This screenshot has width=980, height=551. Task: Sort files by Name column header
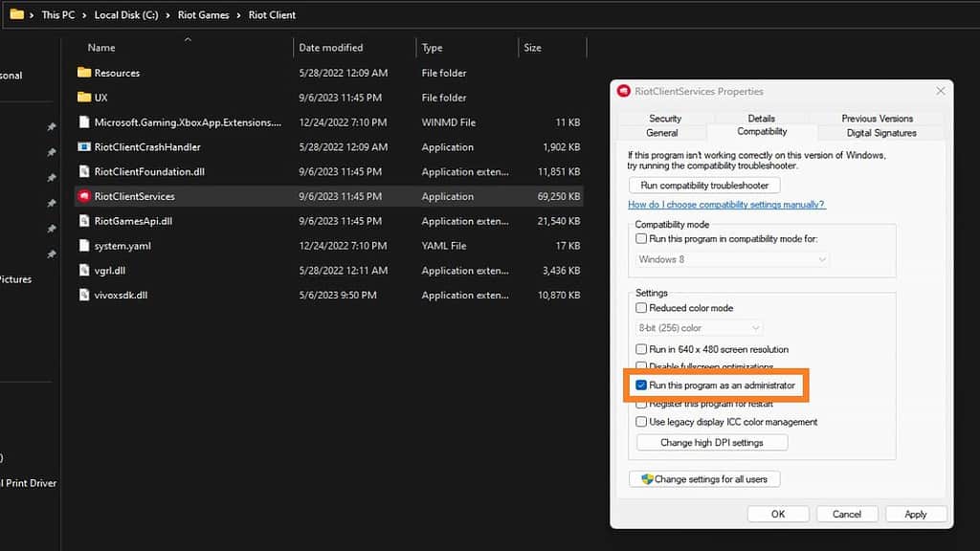click(x=101, y=48)
